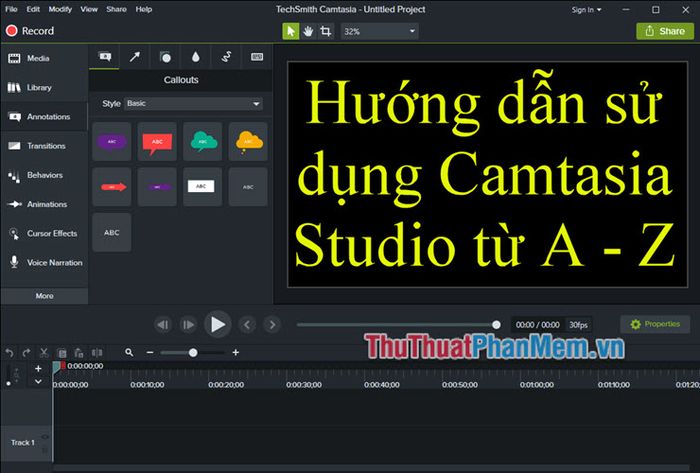The width and height of the screenshot is (700, 473).
Task: Jump to previous marker chevron
Action: point(247,325)
